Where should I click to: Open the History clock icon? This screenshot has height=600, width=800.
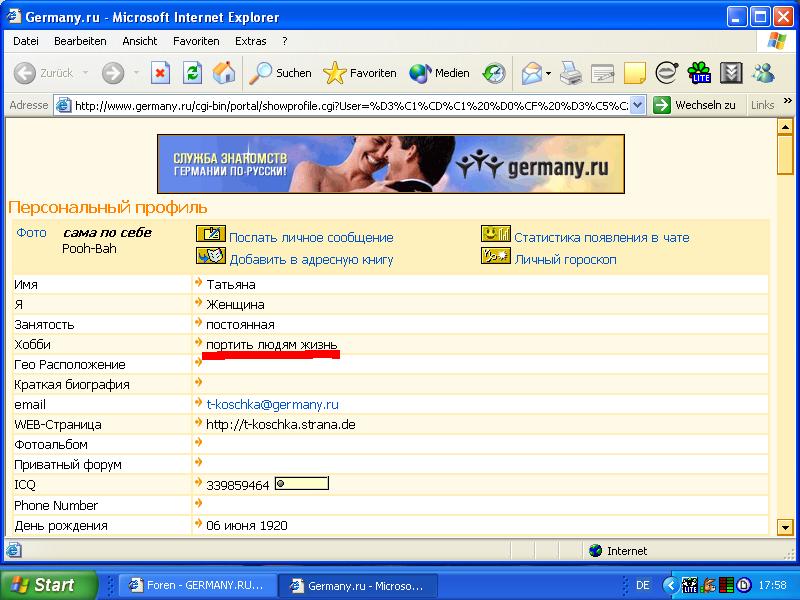click(494, 73)
